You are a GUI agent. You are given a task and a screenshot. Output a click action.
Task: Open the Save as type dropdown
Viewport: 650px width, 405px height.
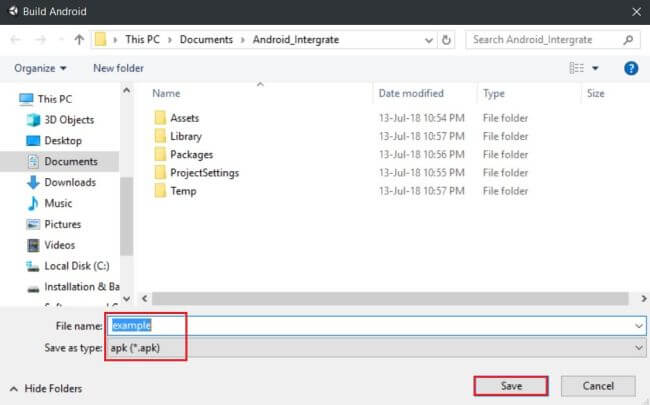[376, 347]
